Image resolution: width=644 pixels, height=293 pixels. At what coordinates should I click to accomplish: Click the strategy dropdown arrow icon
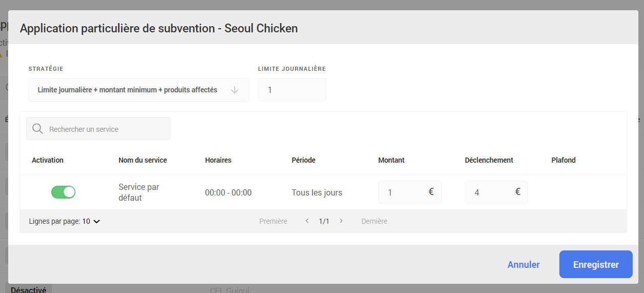coord(235,90)
